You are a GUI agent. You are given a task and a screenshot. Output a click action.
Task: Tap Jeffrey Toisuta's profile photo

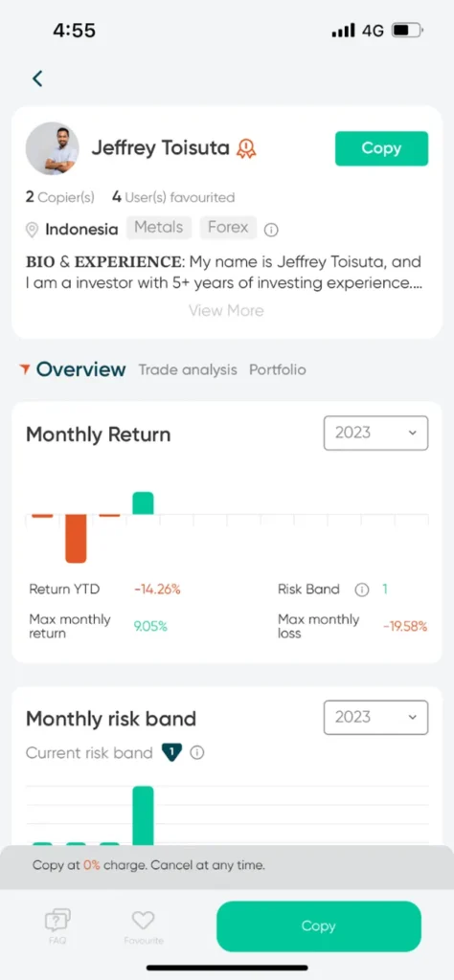coord(52,148)
